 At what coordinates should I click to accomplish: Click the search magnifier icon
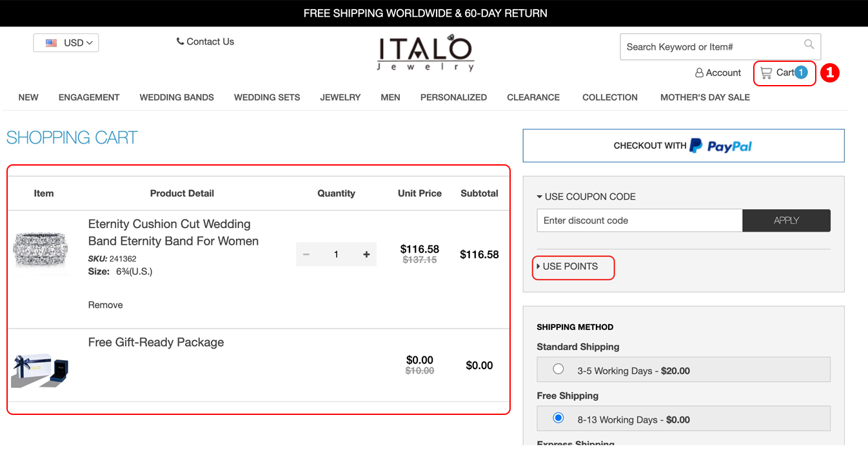tap(809, 44)
